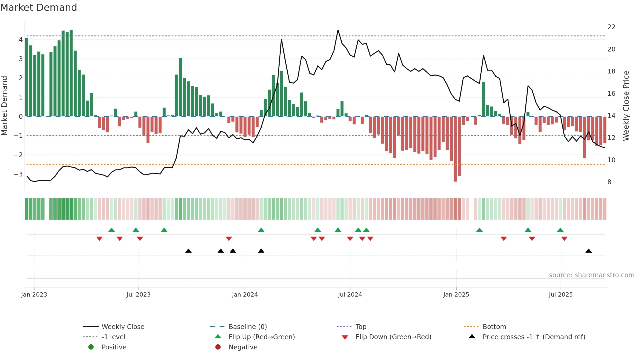Click the Top legend label
644x362 pixels.
click(361, 327)
